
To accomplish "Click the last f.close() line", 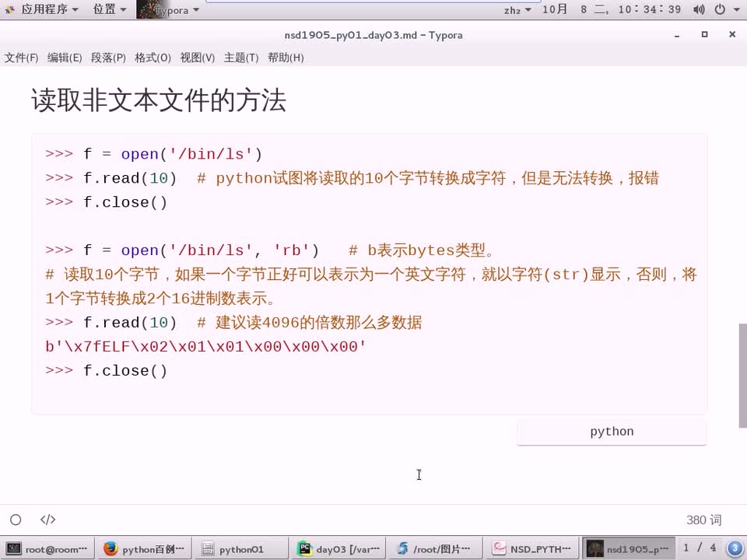I will [107, 370].
